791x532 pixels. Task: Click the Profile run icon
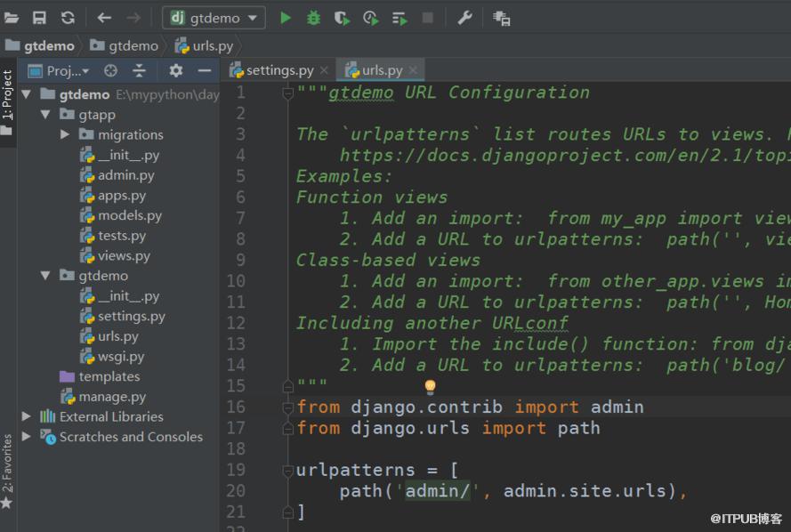(371, 19)
